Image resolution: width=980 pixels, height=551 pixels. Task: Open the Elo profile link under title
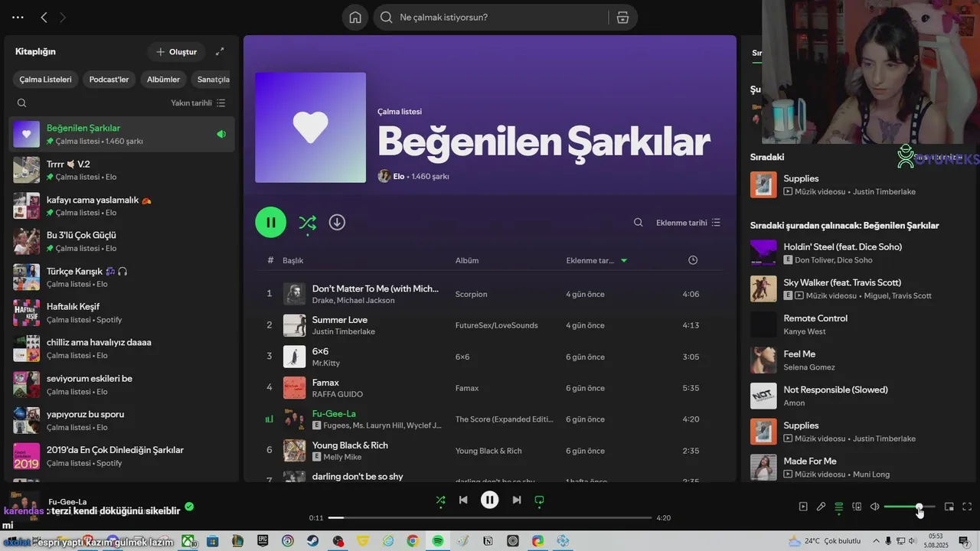pos(398,176)
